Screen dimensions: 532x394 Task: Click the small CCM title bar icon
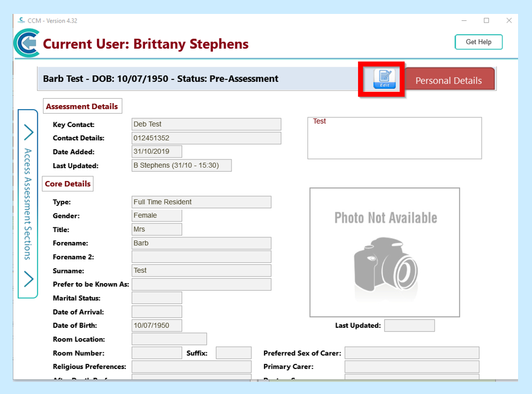tap(21, 20)
